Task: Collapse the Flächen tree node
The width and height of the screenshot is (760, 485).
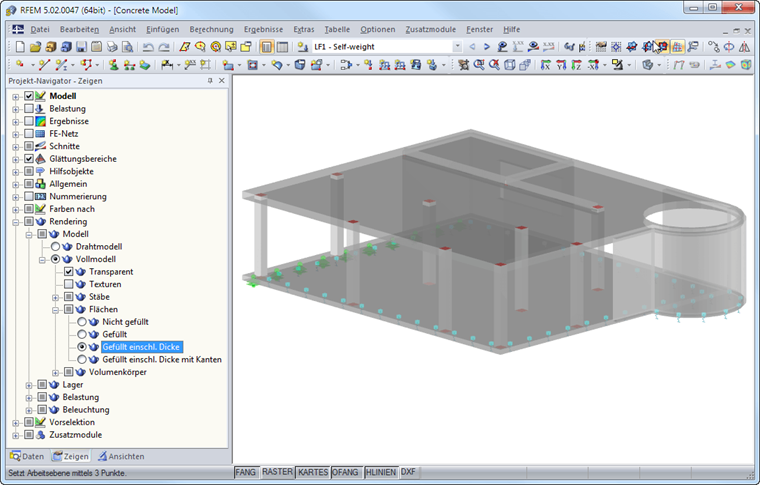Action: point(55,310)
